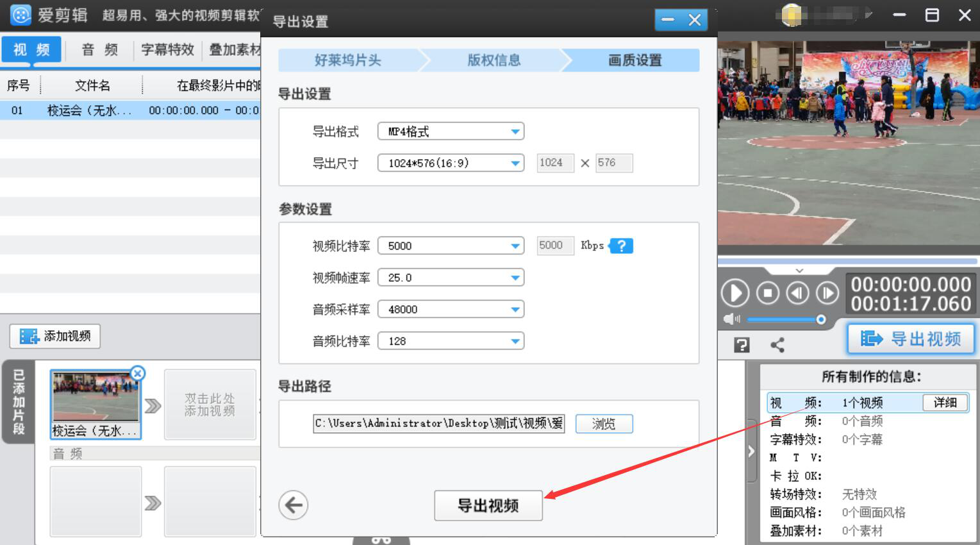
Task: Click the 添加视频 button
Action: (55, 336)
